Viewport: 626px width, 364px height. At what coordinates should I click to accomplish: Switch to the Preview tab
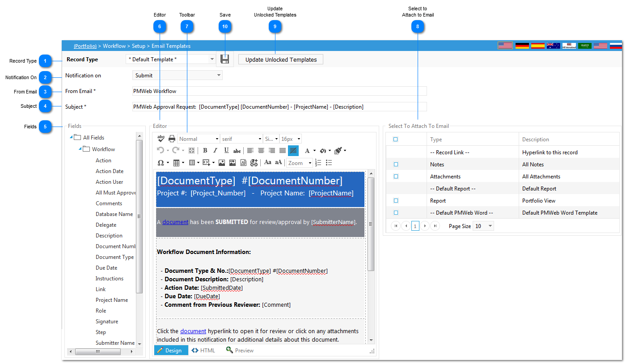(240, 351)
